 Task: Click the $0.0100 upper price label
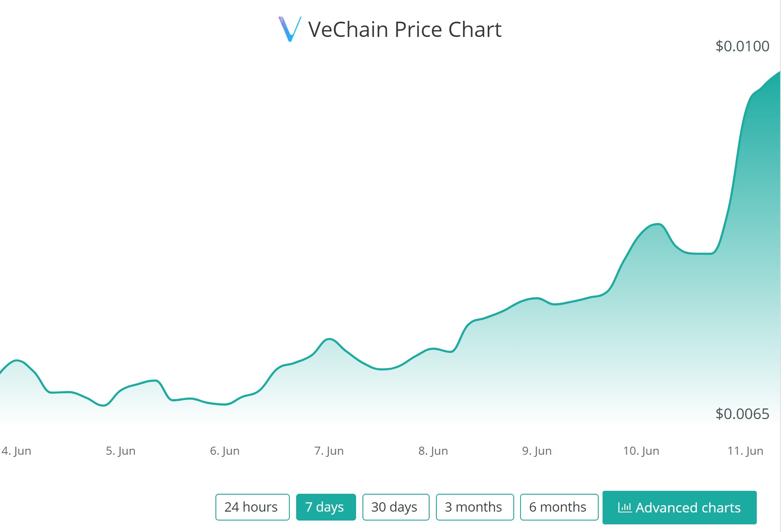coord(742,46)
